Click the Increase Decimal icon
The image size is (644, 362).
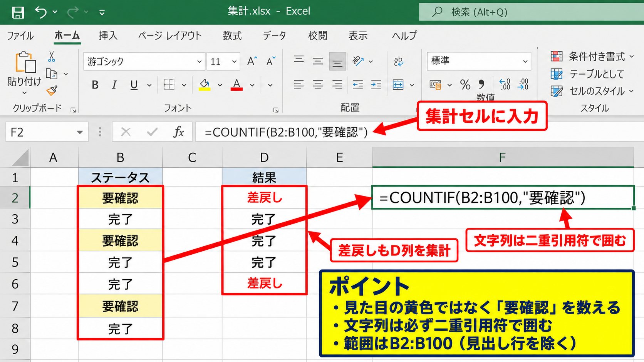(505, 84)
